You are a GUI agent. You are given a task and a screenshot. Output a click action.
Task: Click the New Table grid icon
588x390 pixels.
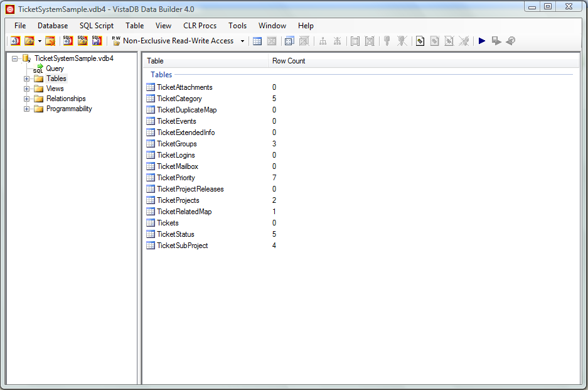click(x=257, y=41)
